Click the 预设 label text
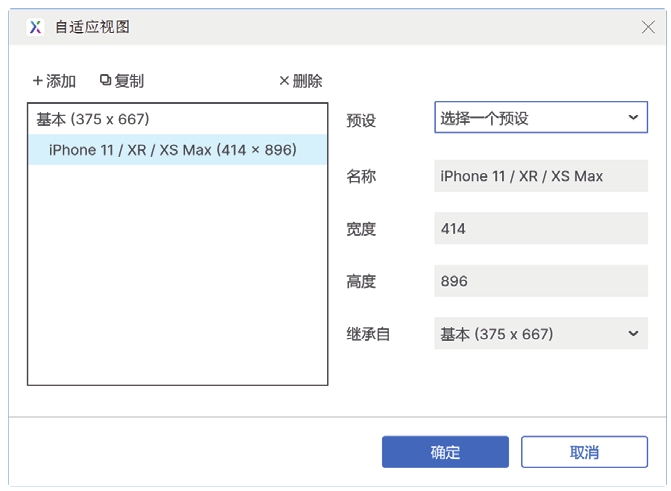Screen dimensions: 671x491 click(x=361, y=120)
